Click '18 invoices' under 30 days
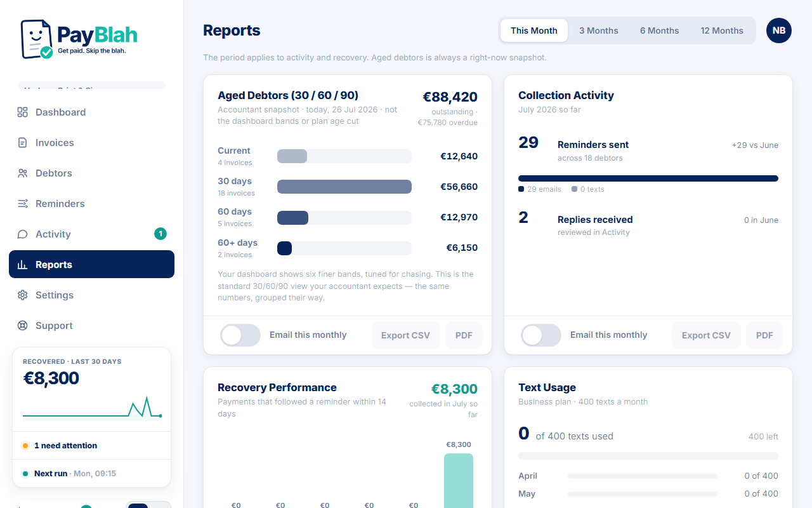Screen dimensions: 812x508 coord(236,193)
